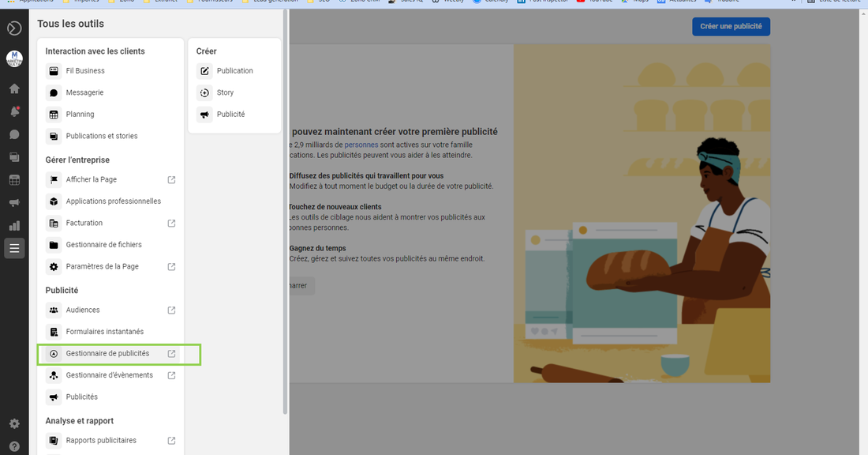Click 'Tous les outils' heading
Viewport: 868px width, 455px height.
coord(70,24)
